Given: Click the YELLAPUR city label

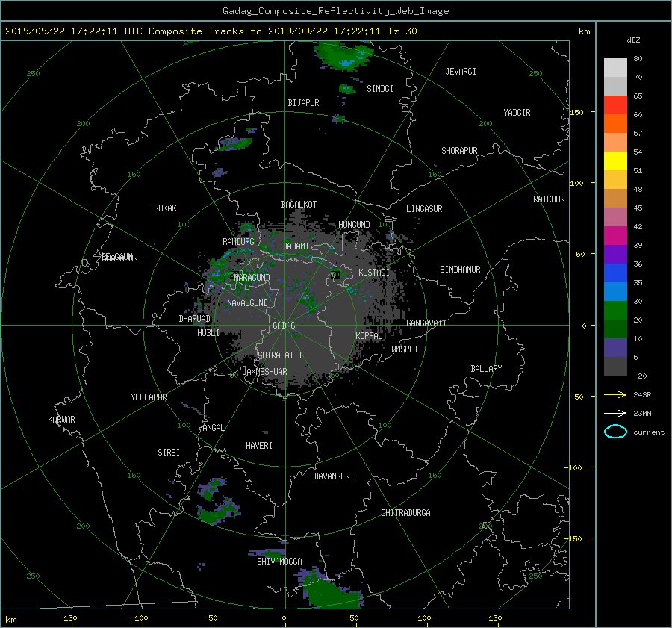Looking at the screenshot, I should point(149,397).
